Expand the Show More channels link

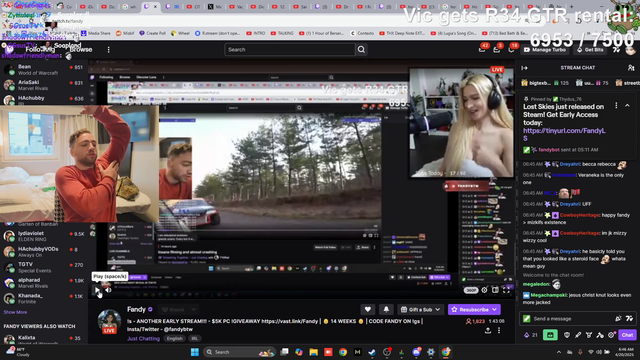coord(15,312)
